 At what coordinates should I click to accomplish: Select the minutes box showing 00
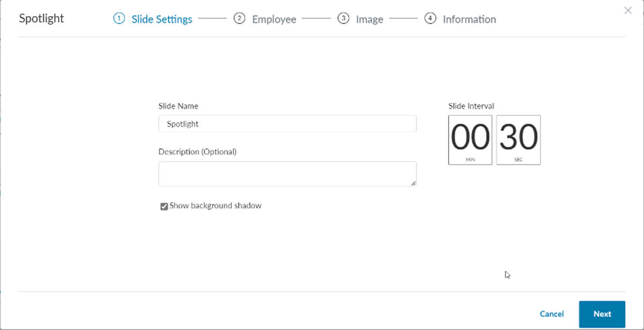[x=470, y=140]
